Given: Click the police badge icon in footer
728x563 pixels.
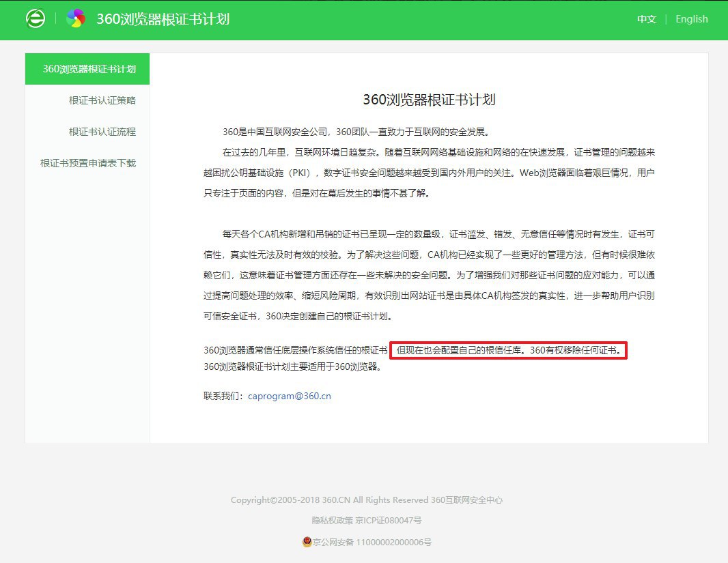Looking at the screenshot, I should (x=307, y=542).
